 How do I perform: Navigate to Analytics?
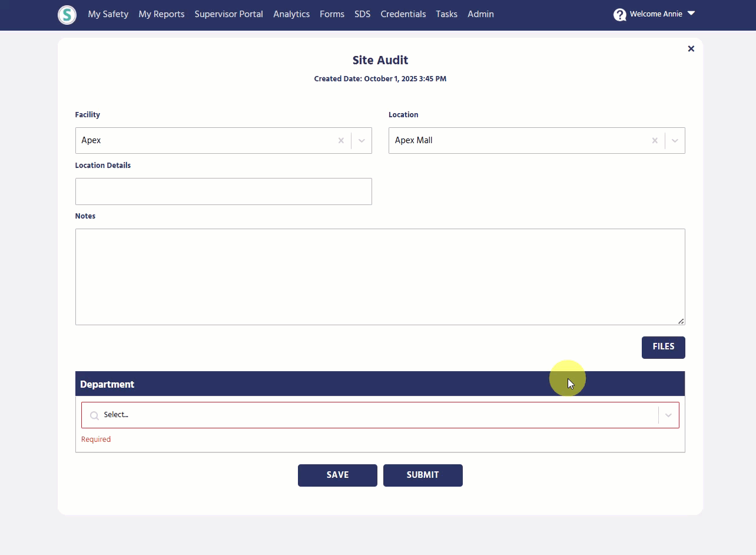point(291,14)
